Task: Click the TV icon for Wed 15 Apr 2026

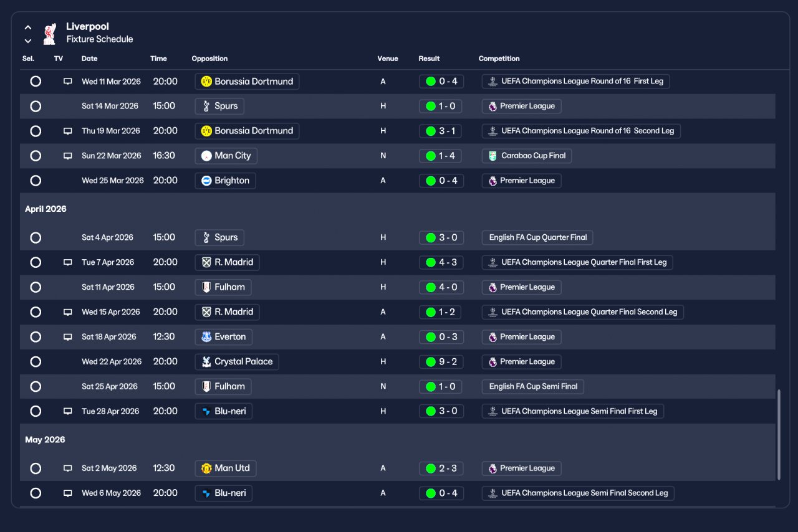Action: [x=67, y=313]
